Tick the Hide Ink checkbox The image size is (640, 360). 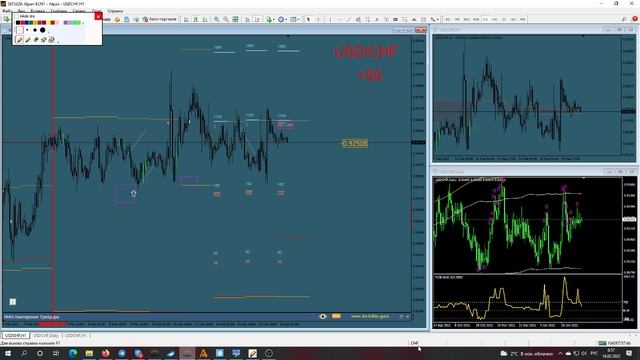[x=17, y=16]
